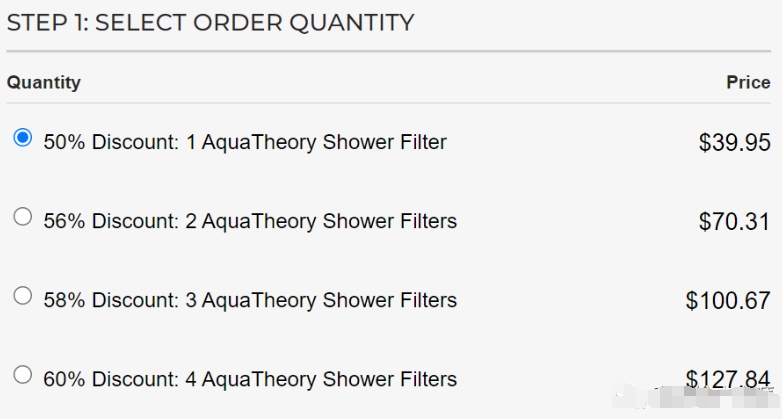Click the Price column header

tap(748, 82)
